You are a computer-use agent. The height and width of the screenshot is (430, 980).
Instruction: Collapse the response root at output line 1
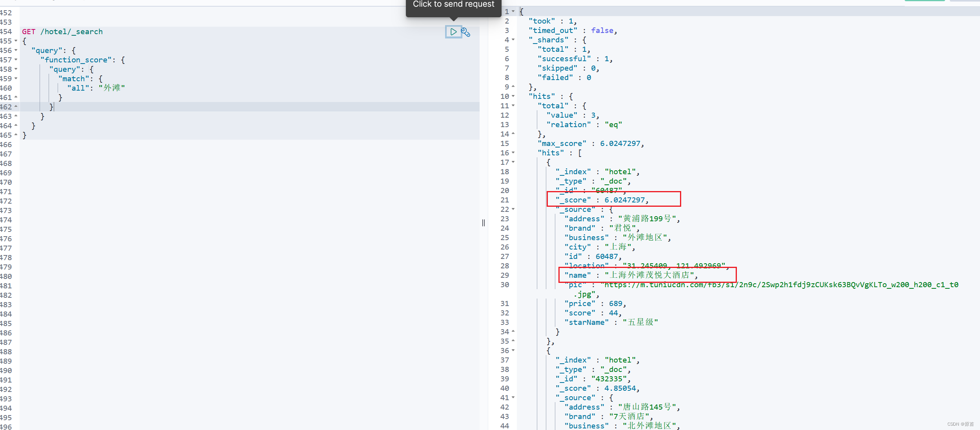513,11
